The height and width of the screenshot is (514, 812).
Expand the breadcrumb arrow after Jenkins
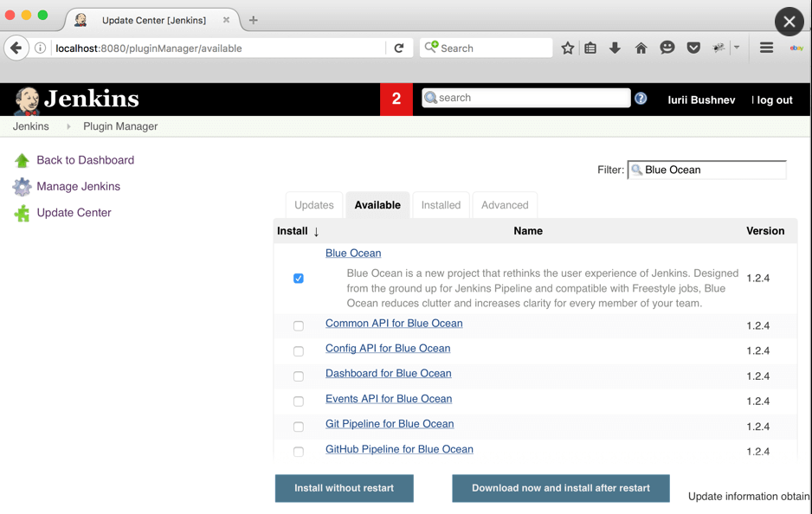(68, 126)
